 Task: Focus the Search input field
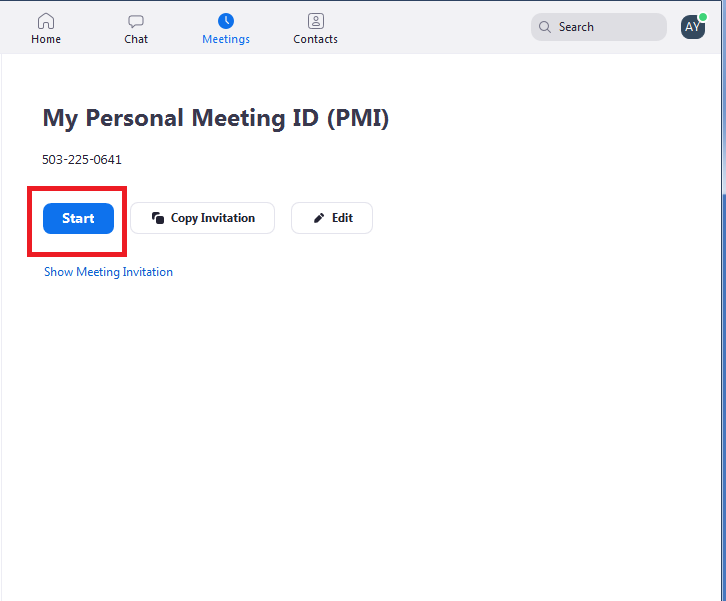[599, 27]
